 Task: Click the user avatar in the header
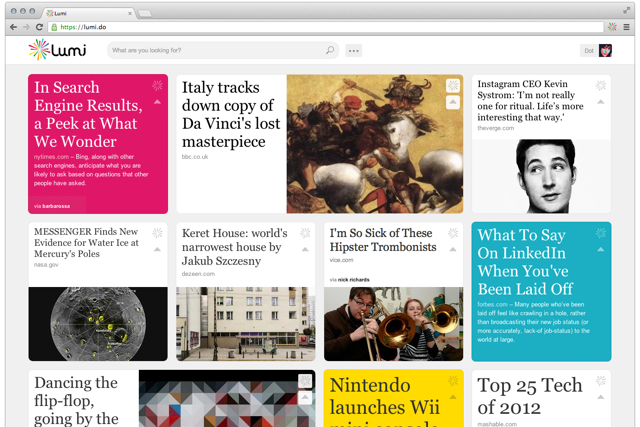point(605,50)
